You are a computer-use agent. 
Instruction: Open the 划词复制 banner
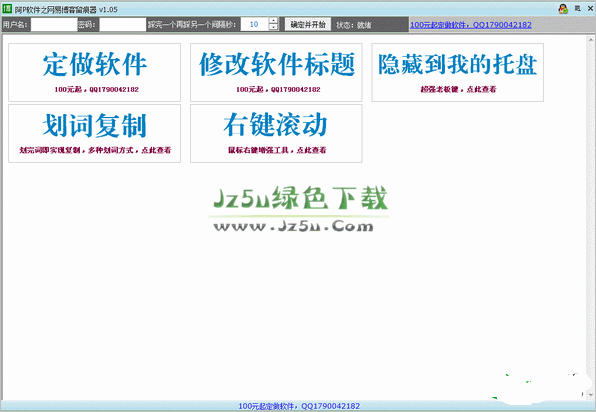coord(95,133)
